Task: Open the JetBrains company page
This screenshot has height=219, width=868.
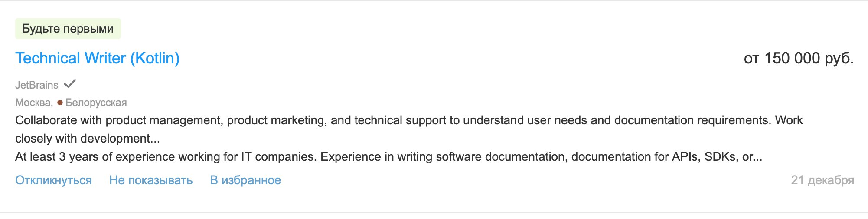Action: [x=37, y=85]
